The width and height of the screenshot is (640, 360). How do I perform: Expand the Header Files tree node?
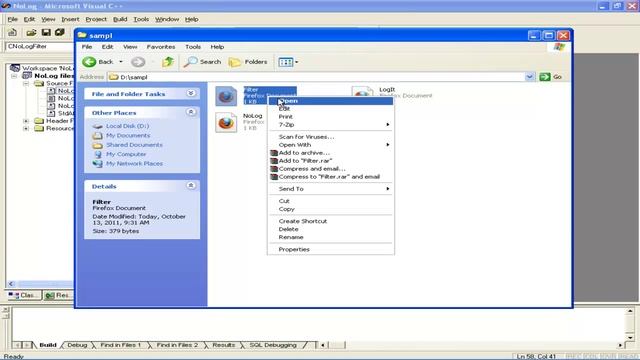click(26, 121)
